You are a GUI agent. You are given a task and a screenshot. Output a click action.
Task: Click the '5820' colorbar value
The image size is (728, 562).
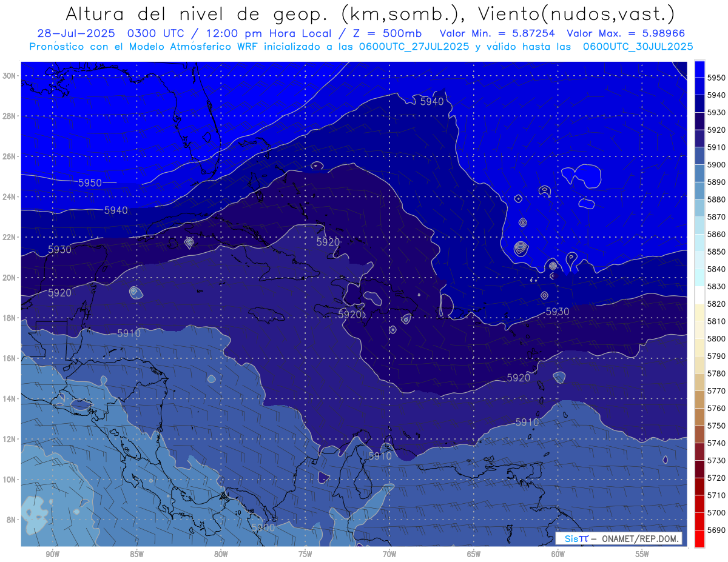[716, 304]
